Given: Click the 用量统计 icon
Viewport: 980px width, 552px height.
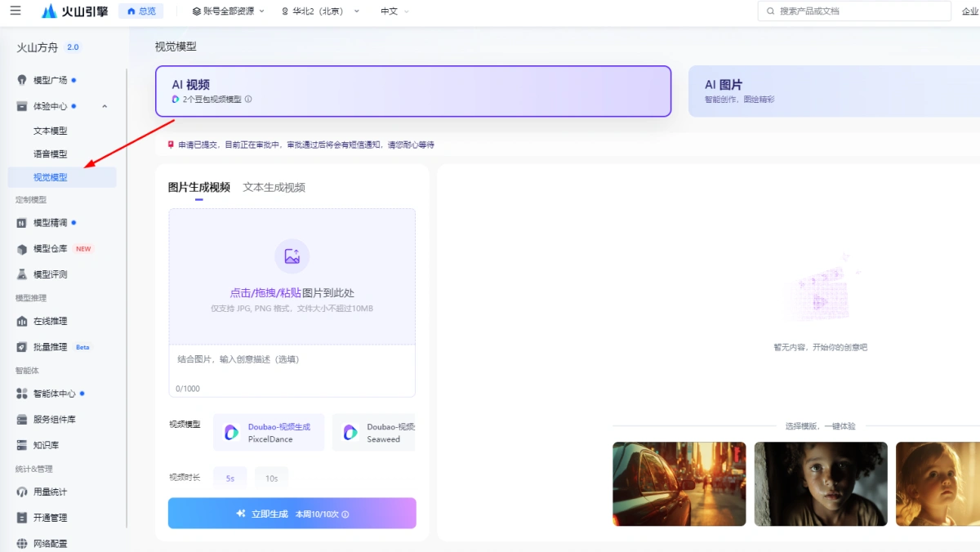Looking at the screenshot, I should coord(22,492).
